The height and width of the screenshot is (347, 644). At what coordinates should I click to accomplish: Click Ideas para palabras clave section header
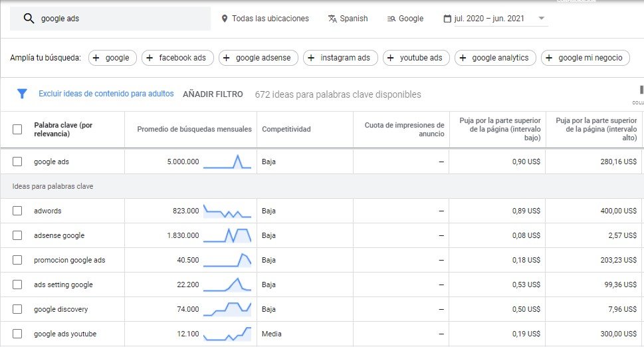[53, 186]
